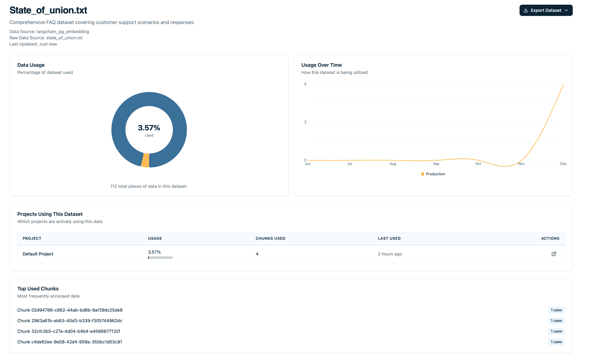Sort by the USAGE column header
596x364 pixels.
coord(155,238)
